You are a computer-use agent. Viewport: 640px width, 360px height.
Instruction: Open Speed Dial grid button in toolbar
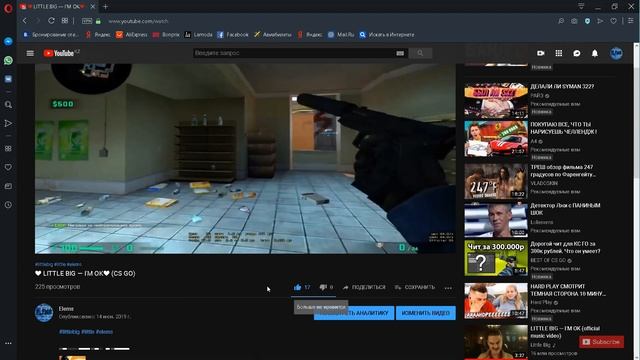65,21
